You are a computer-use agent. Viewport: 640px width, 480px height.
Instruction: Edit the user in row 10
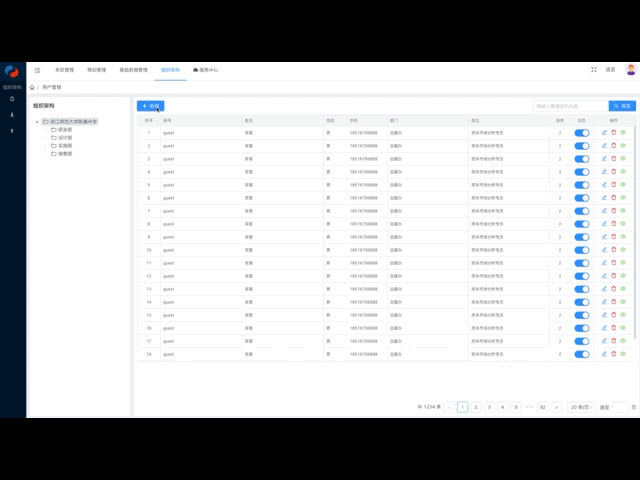tap(604, 250)
